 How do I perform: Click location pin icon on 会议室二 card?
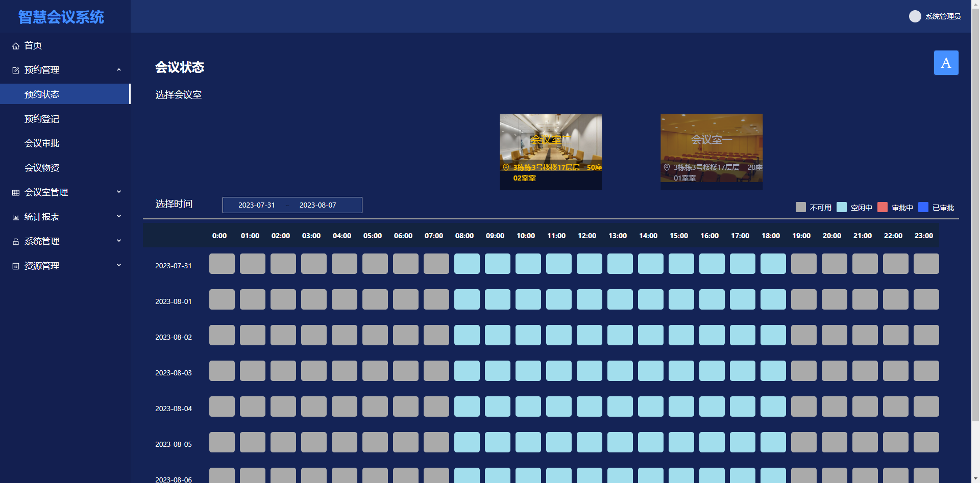click(x=506, y=167)
